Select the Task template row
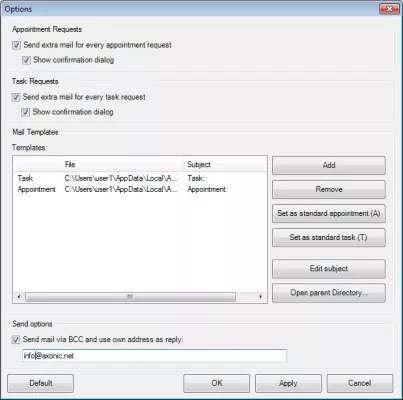This screenshot has height=400, width=403. pos(140,178)
